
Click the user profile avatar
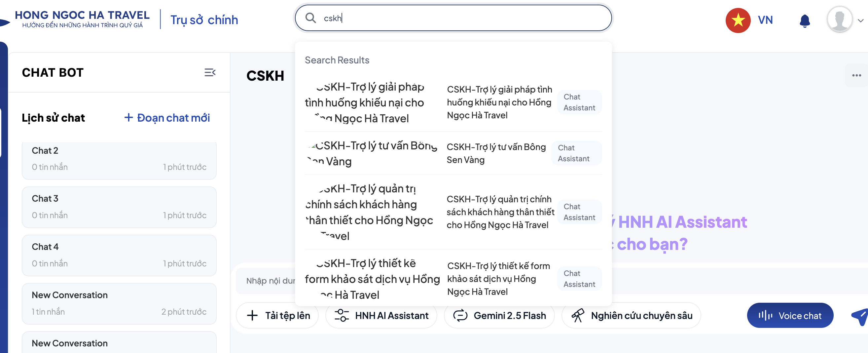[839, 20]
